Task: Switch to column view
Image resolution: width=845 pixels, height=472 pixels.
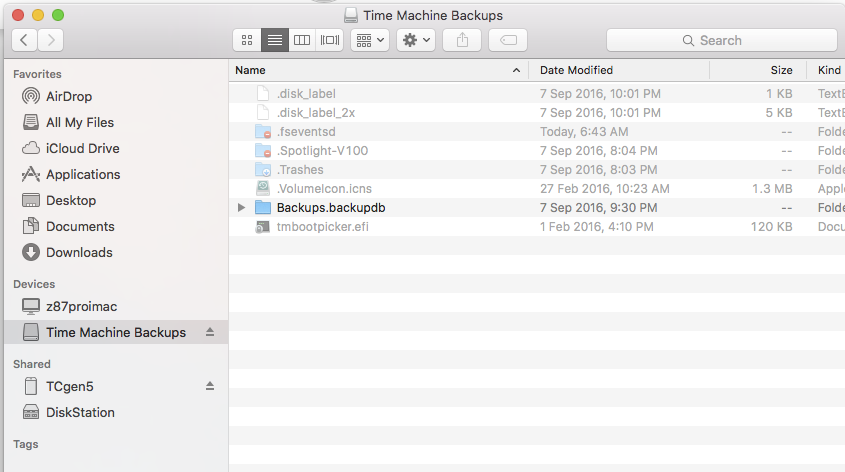Action: (302, 40)
